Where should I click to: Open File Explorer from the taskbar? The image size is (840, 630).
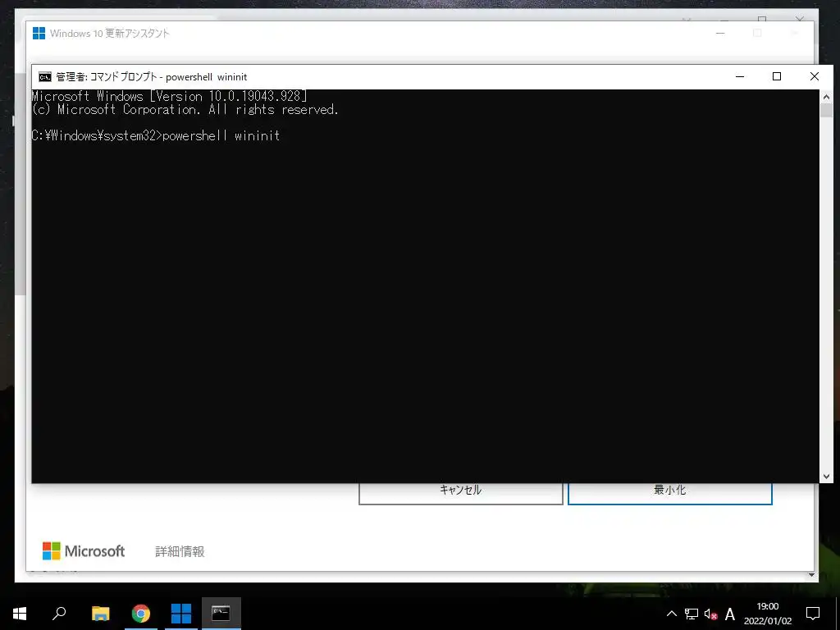pyautogui.click(x=100, y=614)
